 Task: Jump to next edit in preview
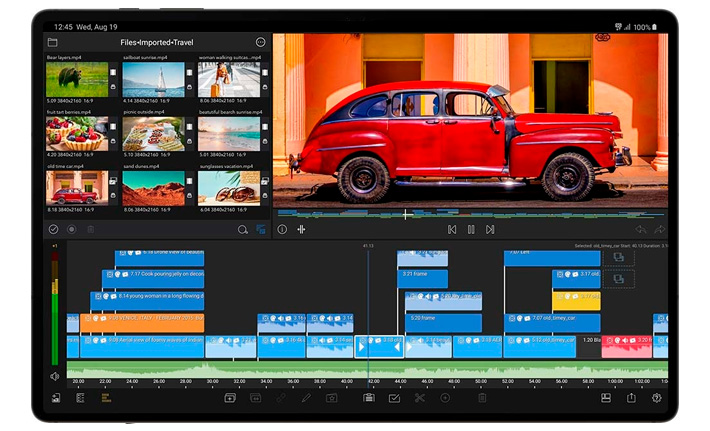490,229
